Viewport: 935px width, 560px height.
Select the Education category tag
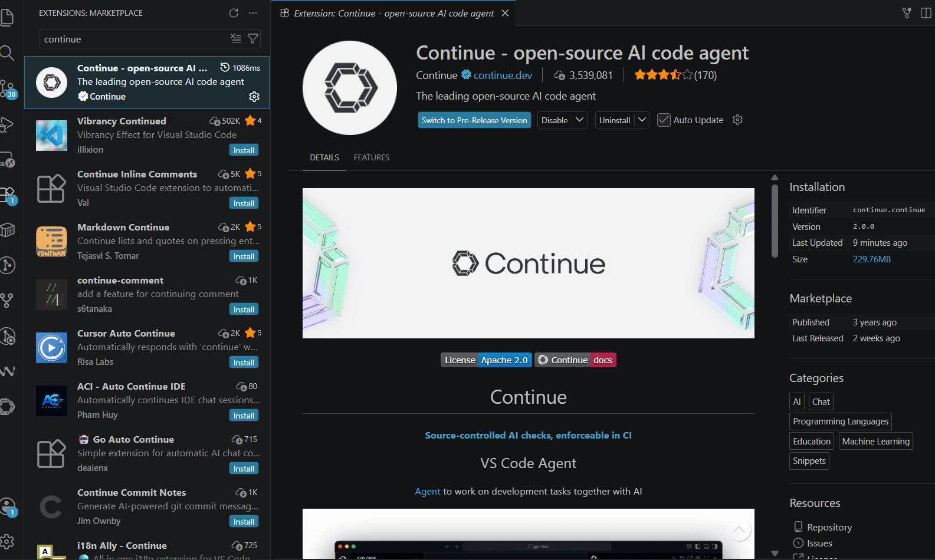[812, 441]
